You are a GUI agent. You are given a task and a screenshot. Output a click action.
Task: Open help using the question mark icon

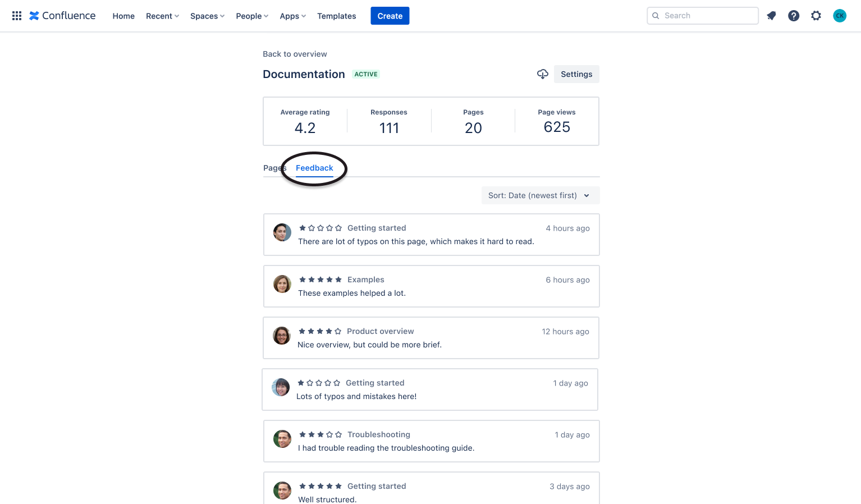793,16
